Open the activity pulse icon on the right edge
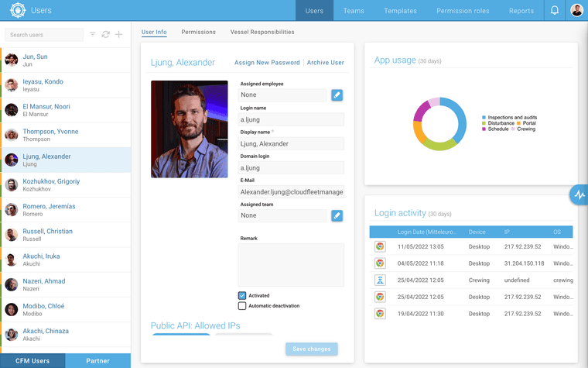This screenshot has width=588, height=368. [x=579, y=195]
